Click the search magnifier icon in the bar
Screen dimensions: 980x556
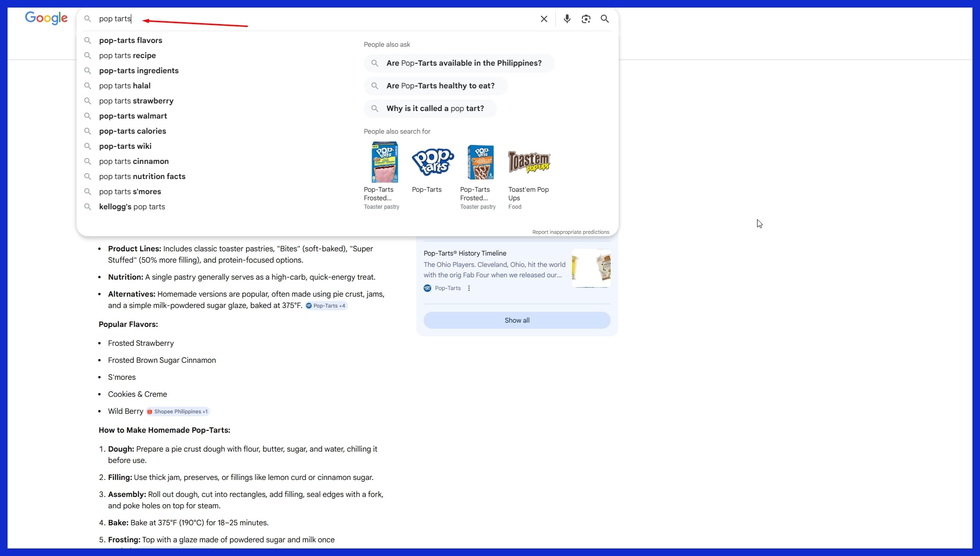(x=605, y=19)
